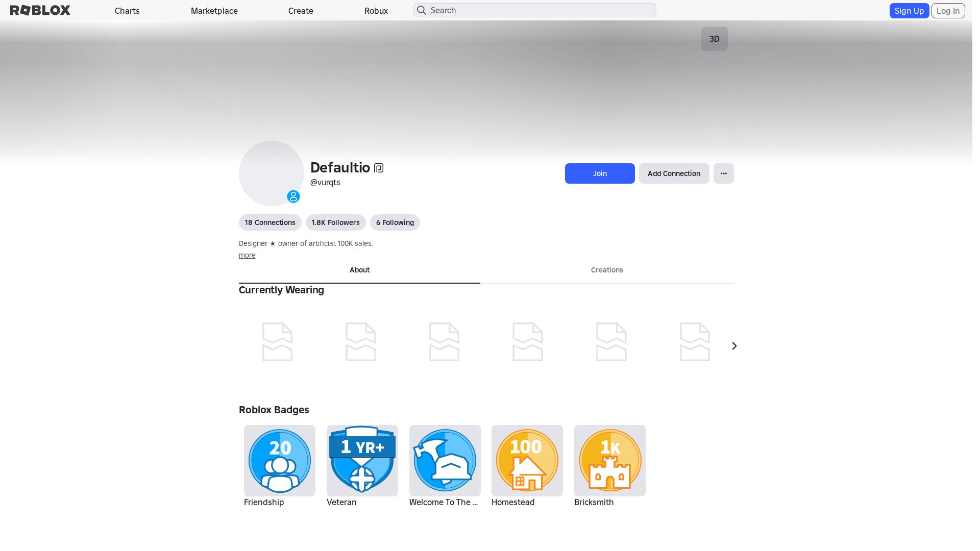Click the blue online status icon on avatar

[x=293, y=196]
